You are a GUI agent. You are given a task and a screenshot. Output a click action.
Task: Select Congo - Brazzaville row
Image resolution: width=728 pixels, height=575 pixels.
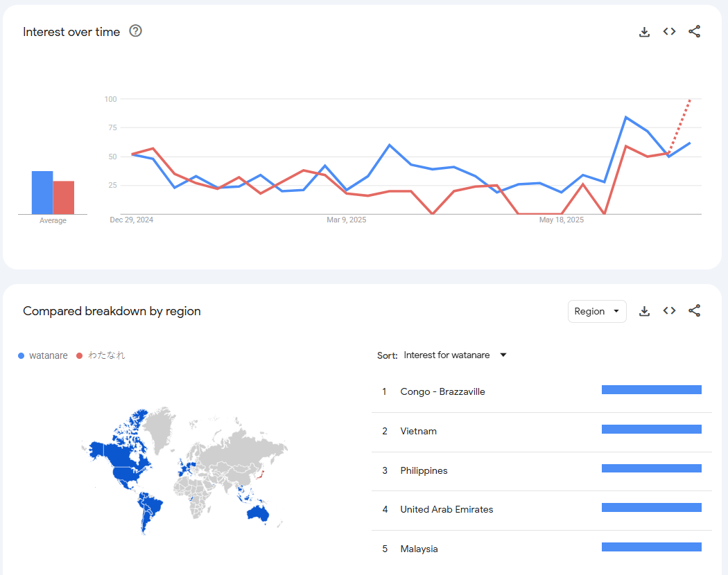[541, 391]
